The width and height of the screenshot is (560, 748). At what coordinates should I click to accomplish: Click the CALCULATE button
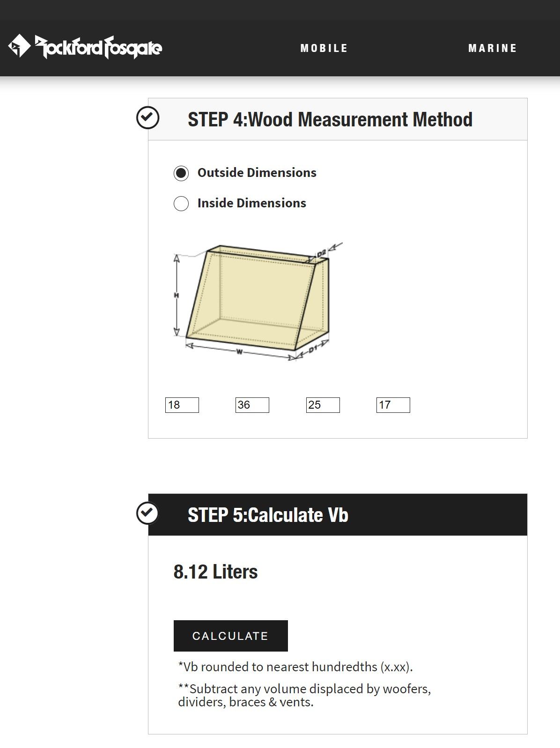pos(231,636)
